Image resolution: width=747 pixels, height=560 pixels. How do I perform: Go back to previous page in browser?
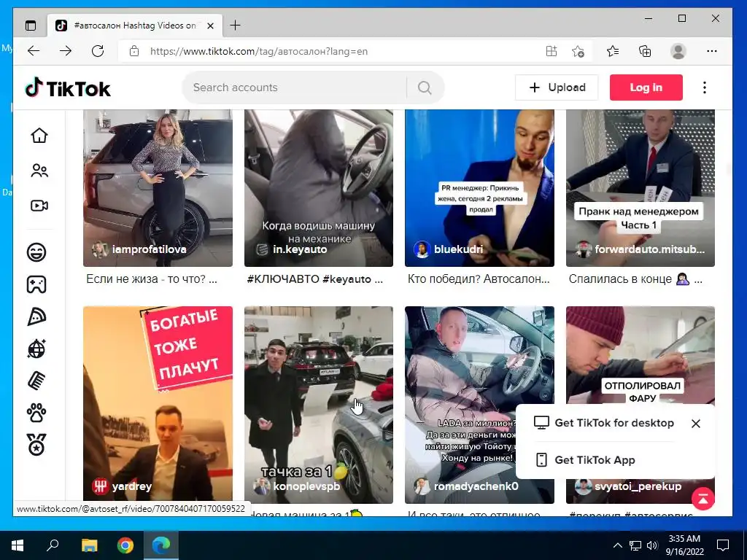(x=34, y=51)
